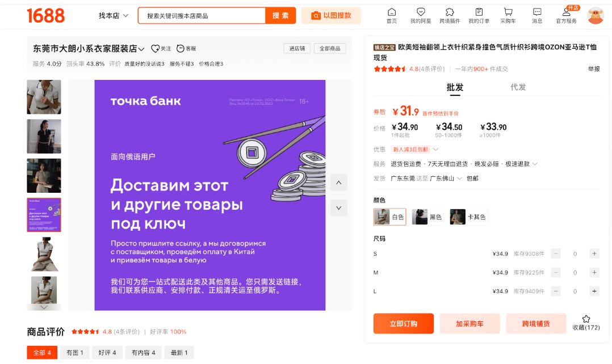The height and width of the screenshot is (364, 612).
Task: Select the 黑色 black color option
Action: tap(427, 217)
